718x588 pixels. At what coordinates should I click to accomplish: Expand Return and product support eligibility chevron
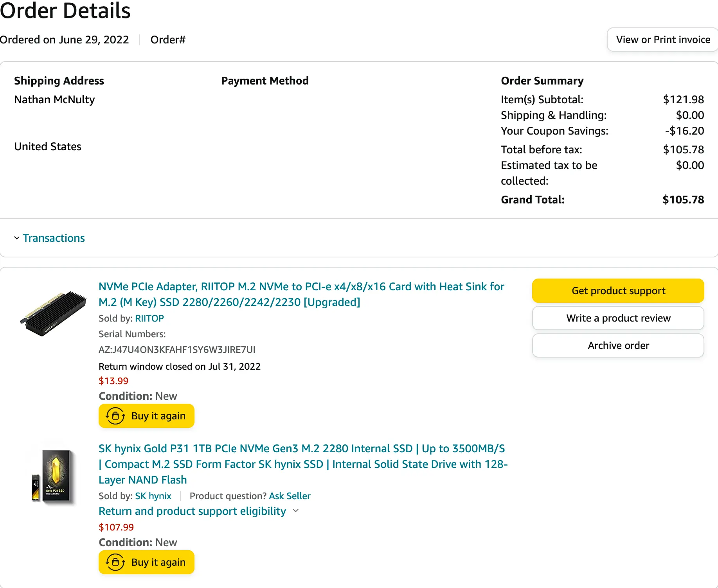coord(296,511)
